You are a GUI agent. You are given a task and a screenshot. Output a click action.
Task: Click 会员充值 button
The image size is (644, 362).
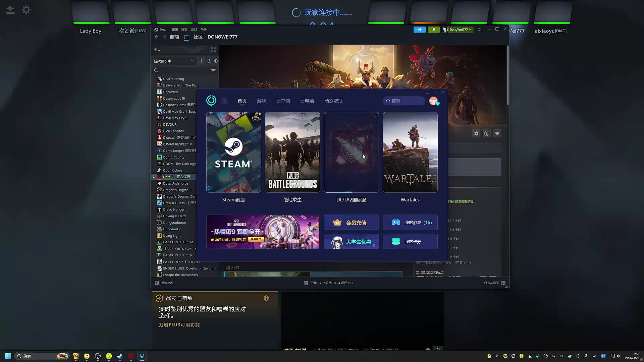click(x=351, y=223)
